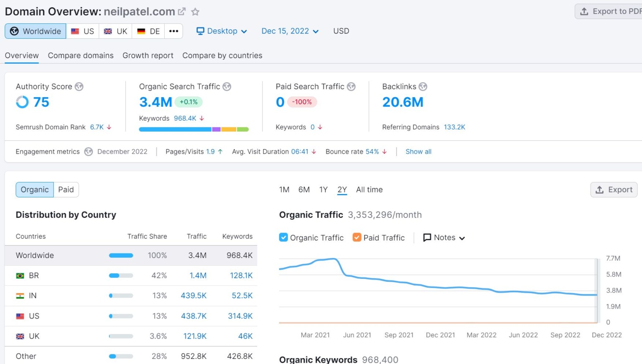Switch the traffic toggle to Paid
This screenshot has height=364, width=642.
click(x=66, y=190)
